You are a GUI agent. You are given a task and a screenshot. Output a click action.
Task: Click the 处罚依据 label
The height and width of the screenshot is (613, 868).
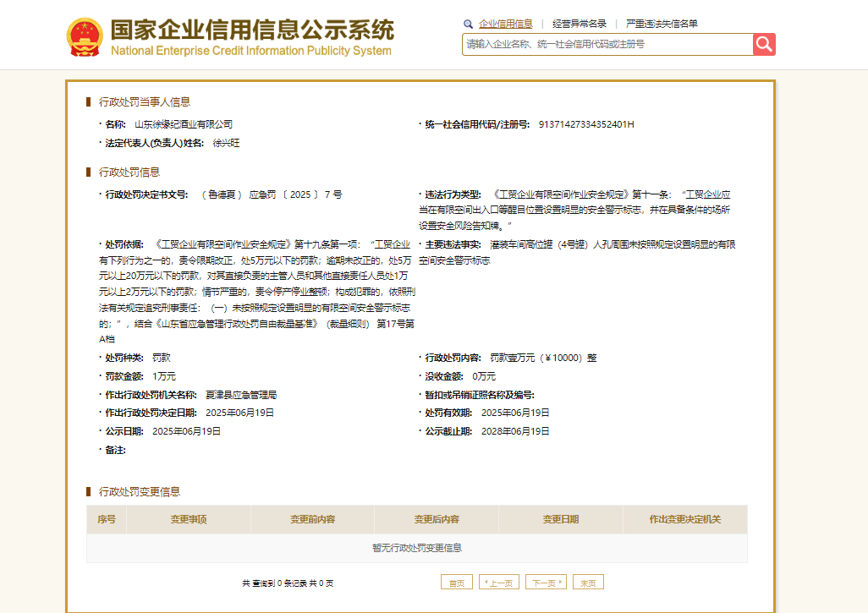(124, 244)
